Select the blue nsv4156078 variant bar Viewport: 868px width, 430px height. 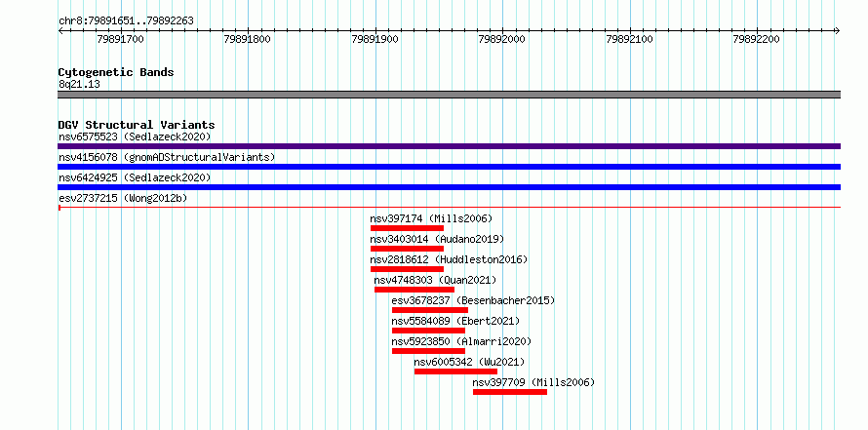tap(449, 167)
